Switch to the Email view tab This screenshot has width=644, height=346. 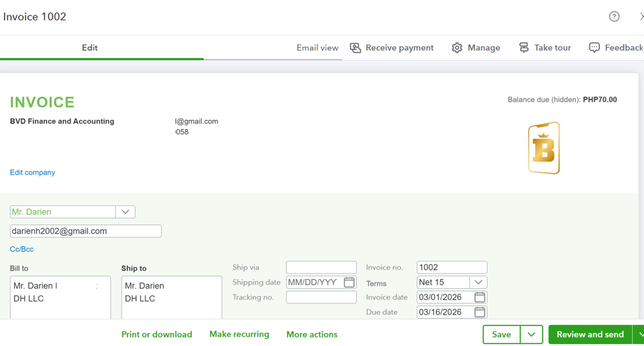click(318, 47)
